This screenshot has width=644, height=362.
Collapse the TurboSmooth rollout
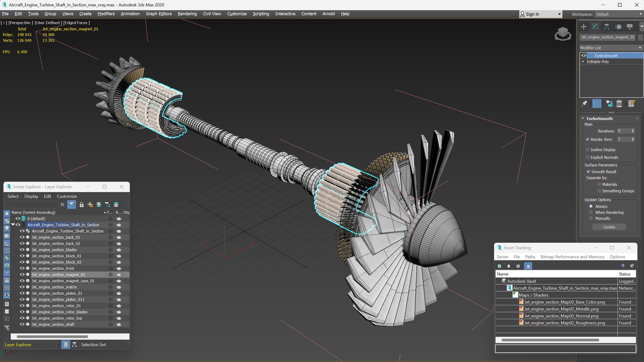[583, 119]
